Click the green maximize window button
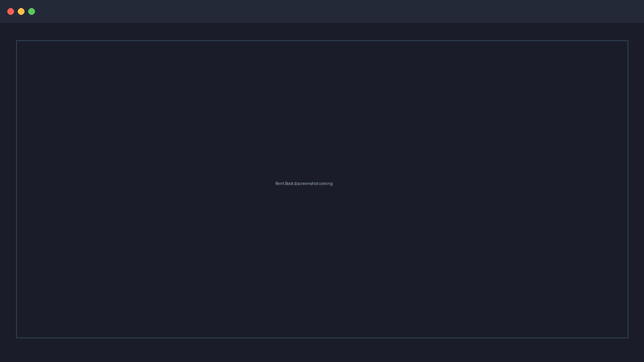This screenshot has width=644, height=362. point(32,12)
